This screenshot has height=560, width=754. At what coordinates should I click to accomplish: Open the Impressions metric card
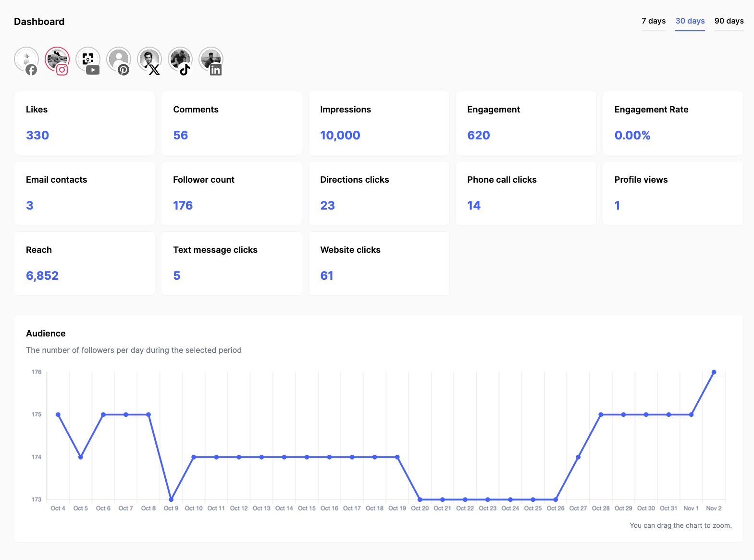[x=379, y=123]
